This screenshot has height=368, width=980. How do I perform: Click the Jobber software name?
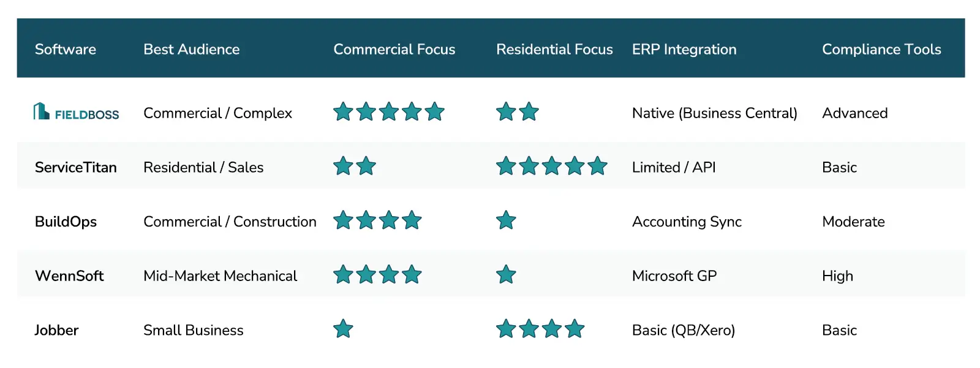tap(56, 331)
